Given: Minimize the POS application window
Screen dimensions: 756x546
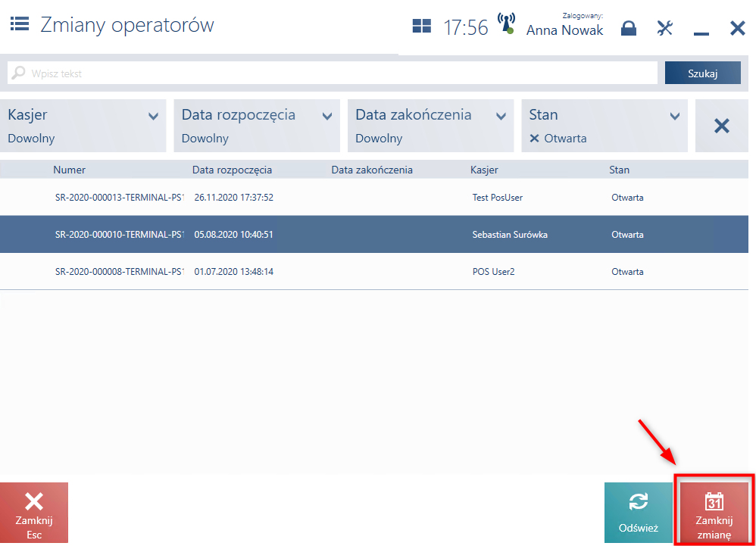Looking at the screenshot, I should coord(701,33).
